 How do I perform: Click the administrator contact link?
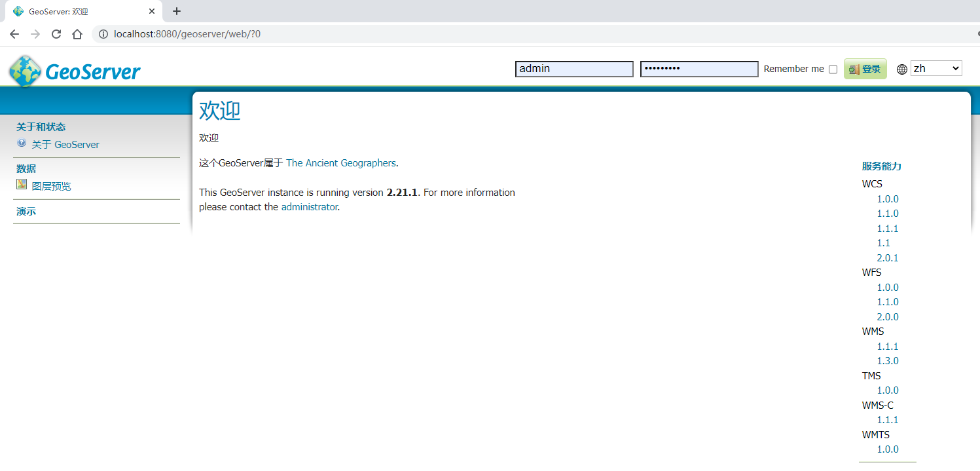309,207
